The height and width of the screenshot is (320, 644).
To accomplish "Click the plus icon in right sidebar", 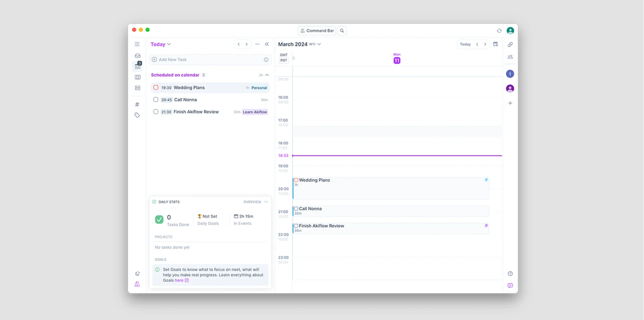I will 510,103.
